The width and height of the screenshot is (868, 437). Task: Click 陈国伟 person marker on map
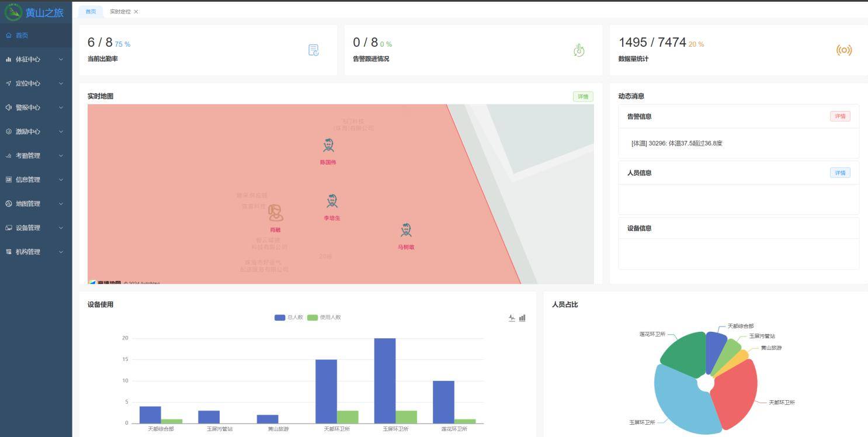click(x=328, y=145)
